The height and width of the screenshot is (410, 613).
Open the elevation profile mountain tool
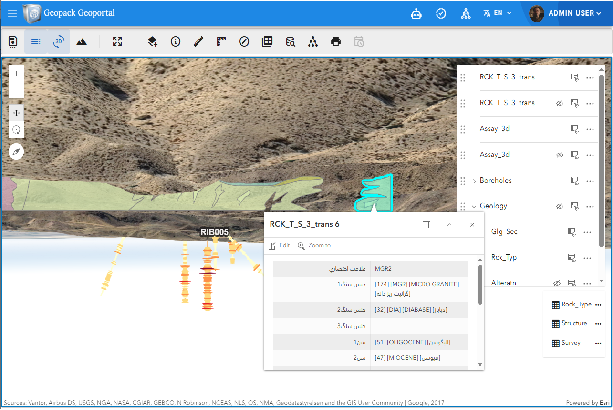coord(81,42)
